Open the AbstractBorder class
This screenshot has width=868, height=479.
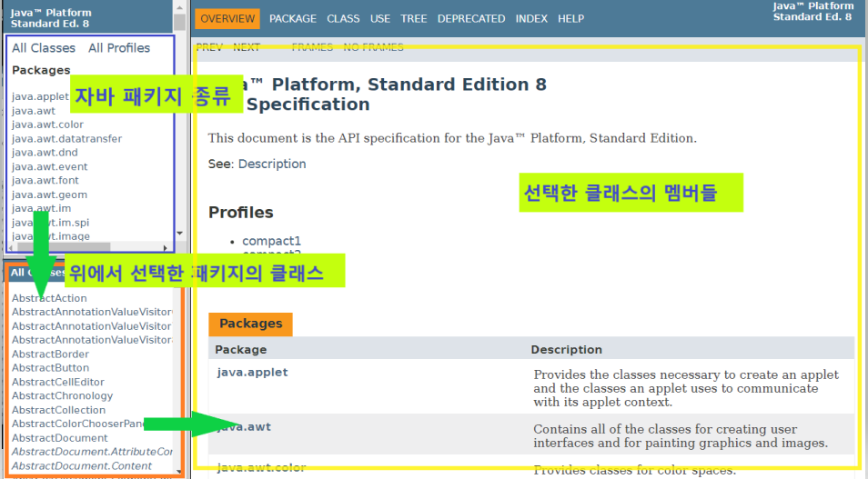tap(50, 354)
